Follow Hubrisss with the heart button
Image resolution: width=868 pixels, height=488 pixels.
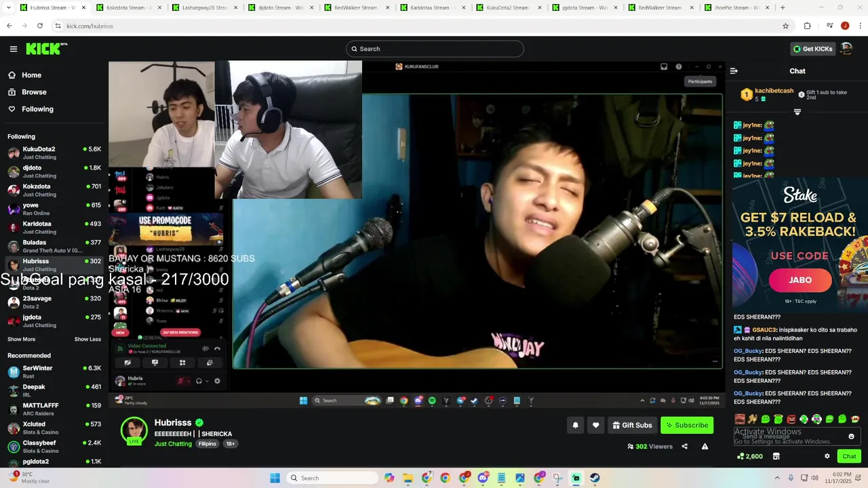596,425
